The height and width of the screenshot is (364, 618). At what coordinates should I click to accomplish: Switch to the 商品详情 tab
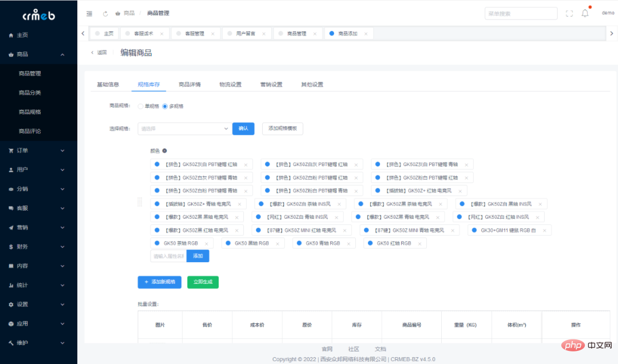(189, 84)
